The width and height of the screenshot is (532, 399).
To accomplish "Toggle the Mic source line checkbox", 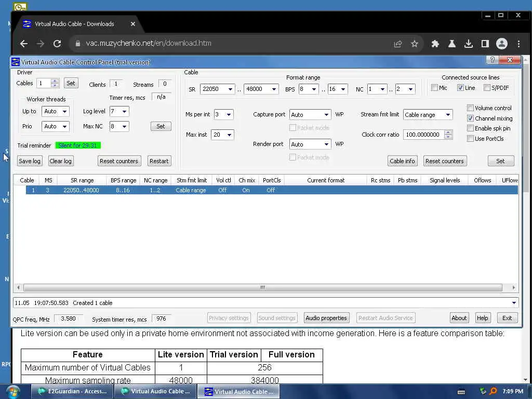I will tap(434, 88).
